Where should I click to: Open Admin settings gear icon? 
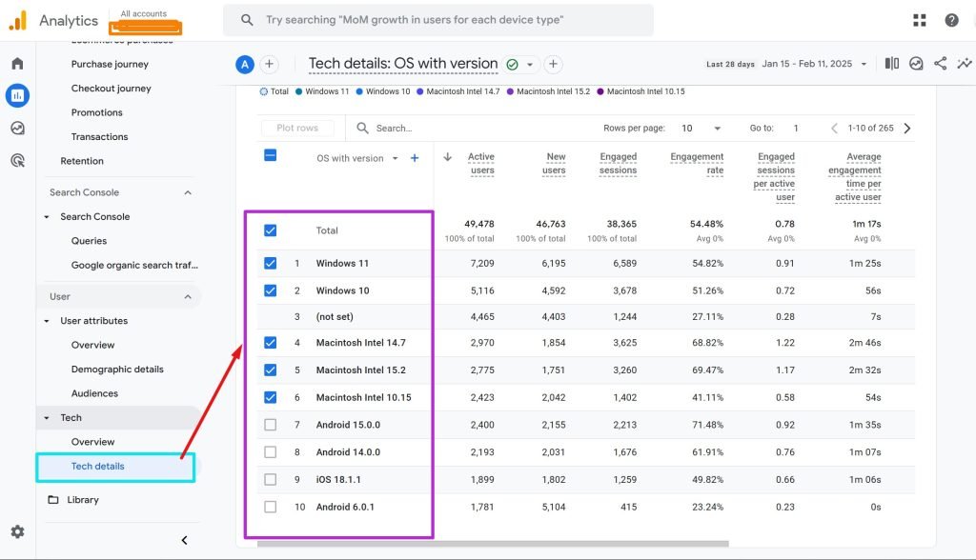tap(17, 531)
